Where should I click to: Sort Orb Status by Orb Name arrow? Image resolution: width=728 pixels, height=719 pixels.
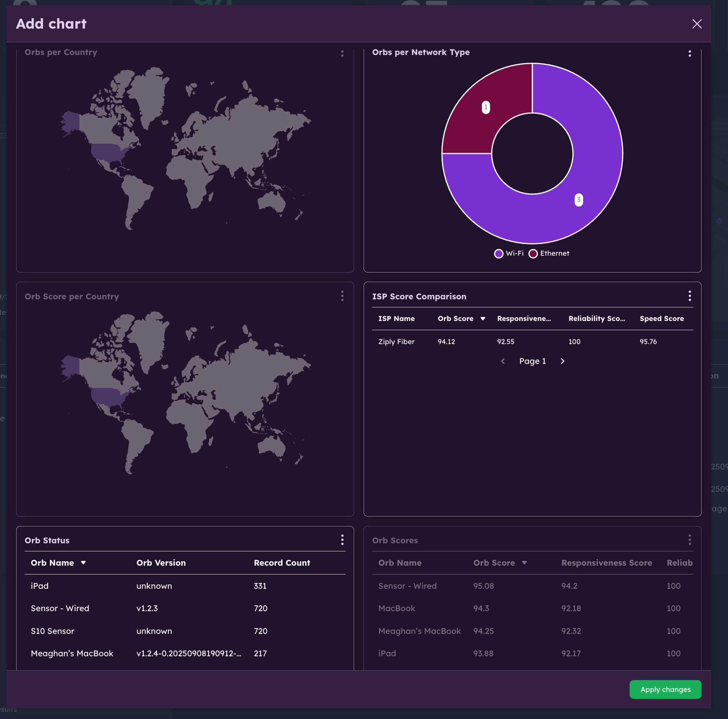[83, 563]
